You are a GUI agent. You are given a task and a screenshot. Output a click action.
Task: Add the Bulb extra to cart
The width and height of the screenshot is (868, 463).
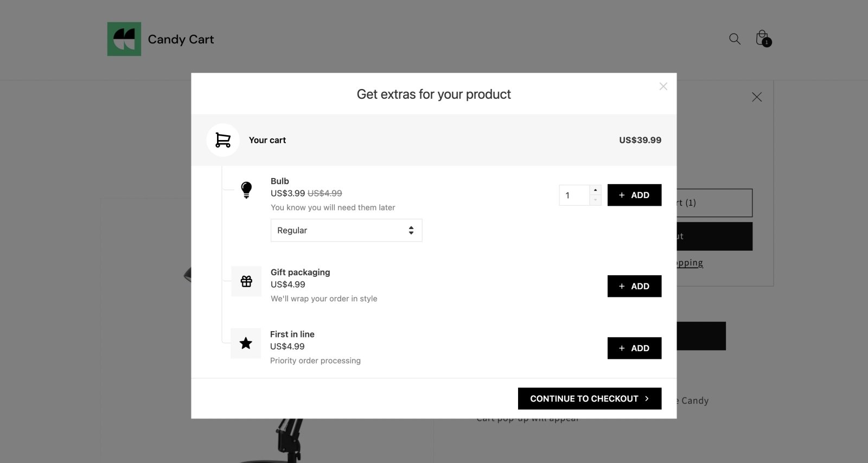pyautogui.click(x=634, y=195)
